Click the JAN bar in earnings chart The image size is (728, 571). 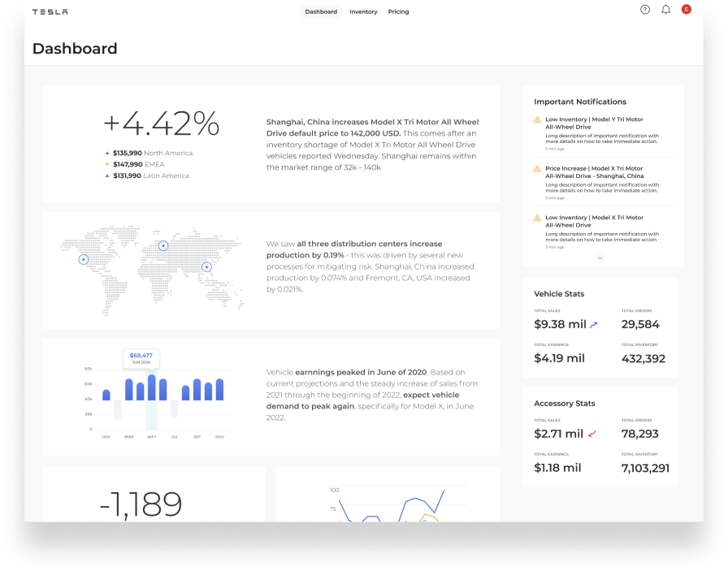click(x=106, y=395)
